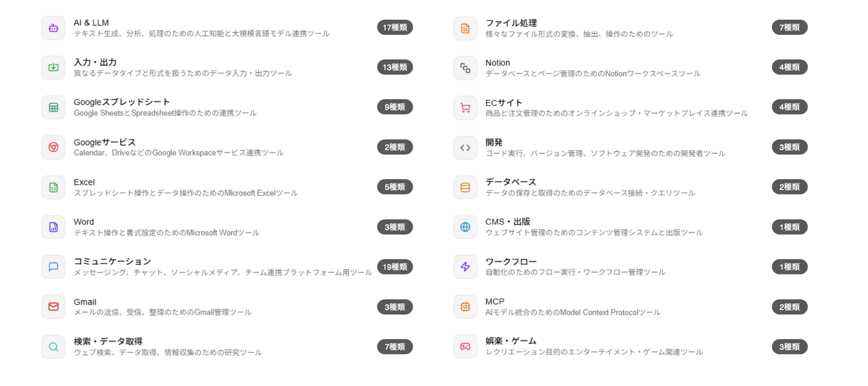Open the ファイル処理 category title
Viewport: 868px width, 386px height.
pyautogui.click(x=511, y=23)
